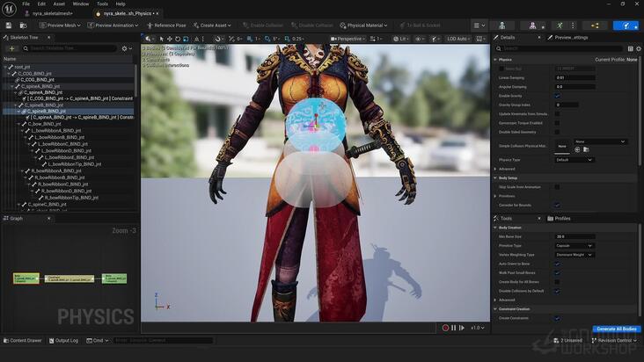Open the Physical Material dropdown
The width and height of the screenshot is (644, 362).
363,25
